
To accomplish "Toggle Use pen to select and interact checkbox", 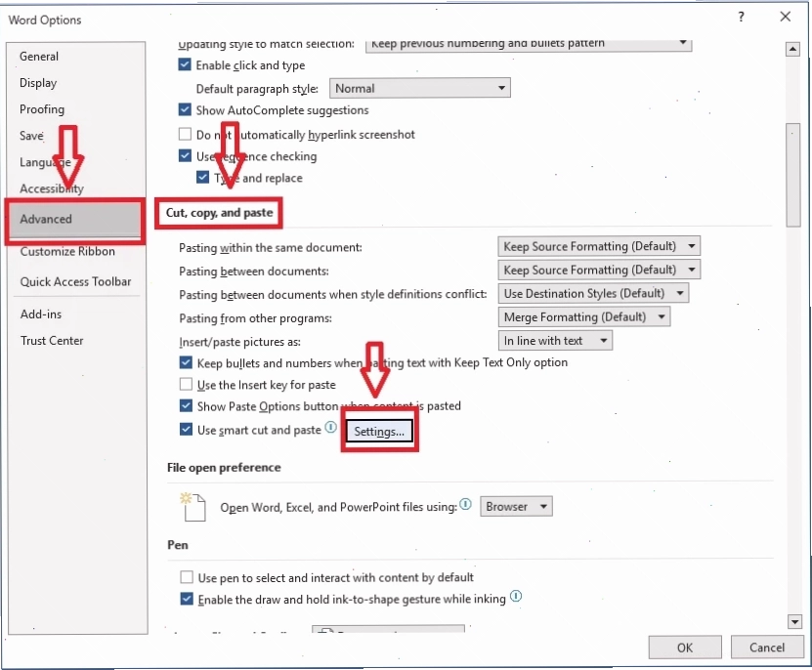I will click(x=187, y=577).
